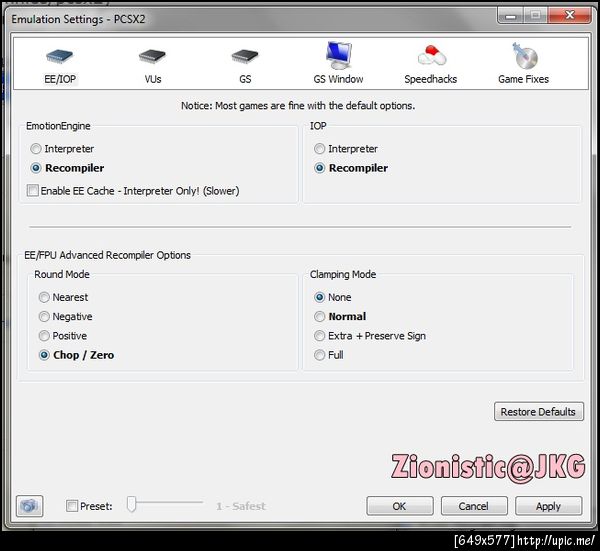Screen dimensions: 600x551
Task: Select EmotionEngine Interpreter radio button
Action: click(x=36, y=149)
